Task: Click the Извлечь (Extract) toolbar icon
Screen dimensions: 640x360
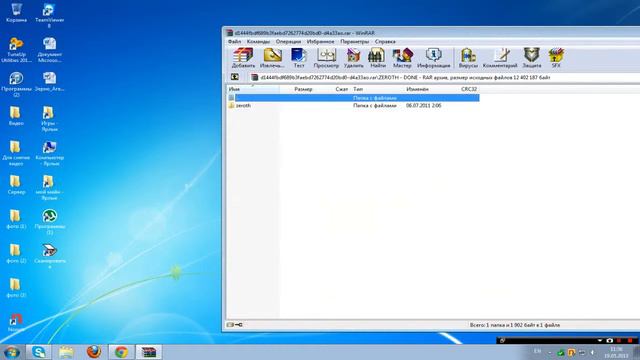Action: [x=272, y=58]
